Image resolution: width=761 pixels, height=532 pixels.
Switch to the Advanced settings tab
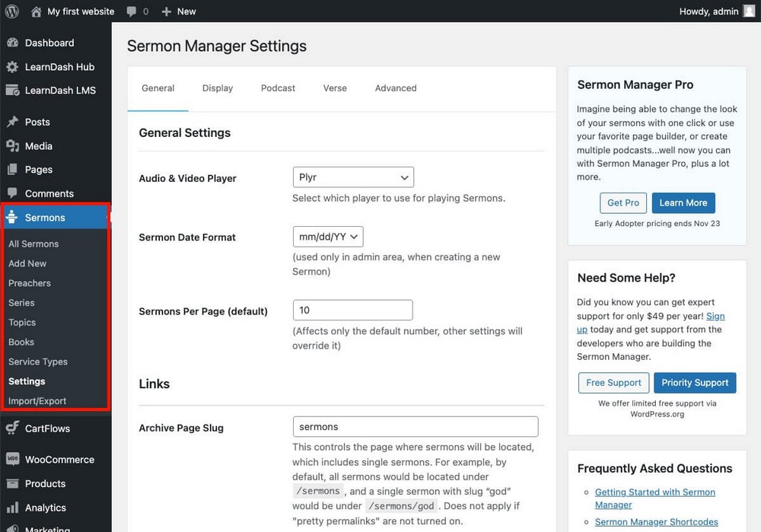(395, 88)
